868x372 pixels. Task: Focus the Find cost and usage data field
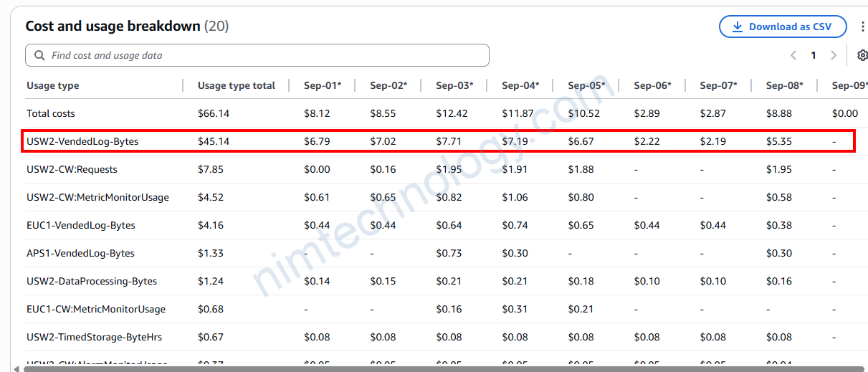[265, 55]
